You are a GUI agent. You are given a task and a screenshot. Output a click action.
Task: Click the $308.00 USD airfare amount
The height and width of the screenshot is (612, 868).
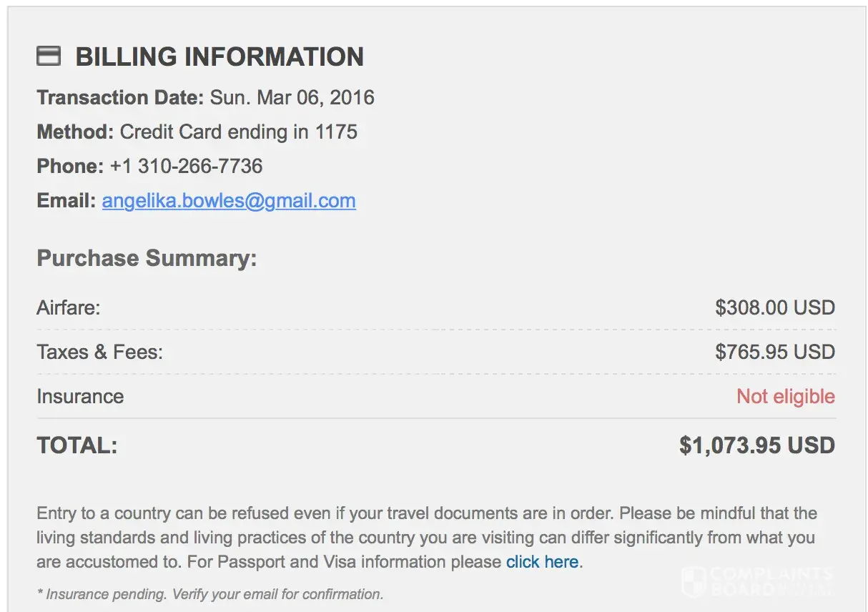click(774, 308)
